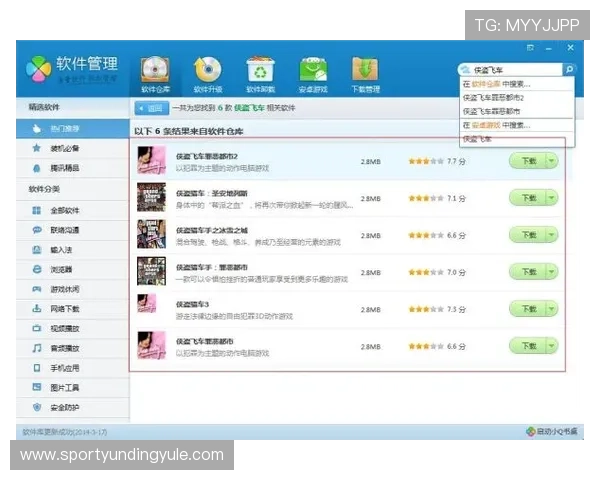Click the search box containing 侠盗飞车
Viewport: 600px width, 480px height.
pyautogui.click(x=511, y=70)
